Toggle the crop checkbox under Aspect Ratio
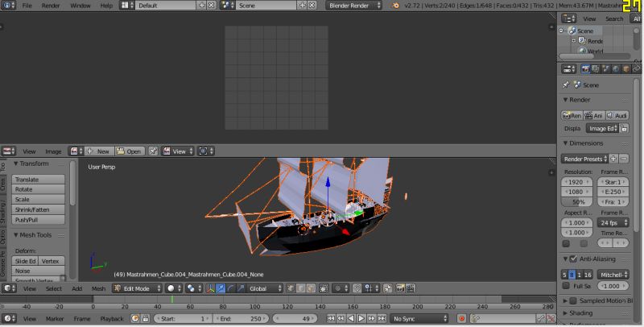 click(584, 243)
